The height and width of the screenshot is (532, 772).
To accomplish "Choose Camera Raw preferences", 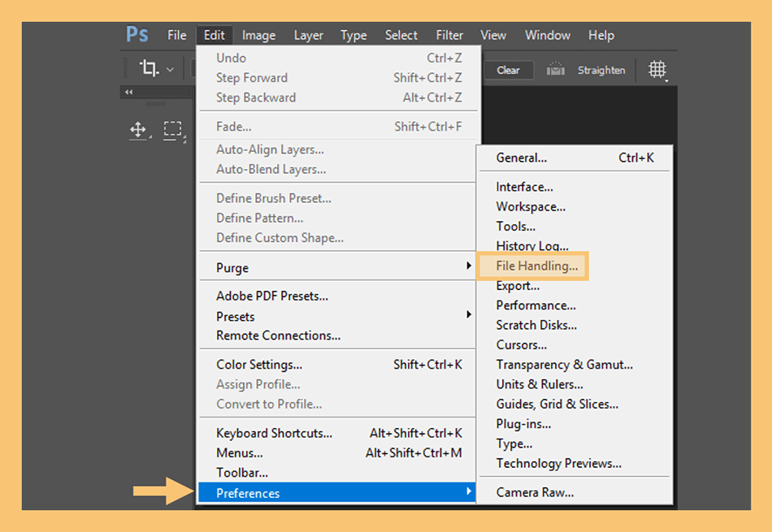I will (x=535, y=492).
